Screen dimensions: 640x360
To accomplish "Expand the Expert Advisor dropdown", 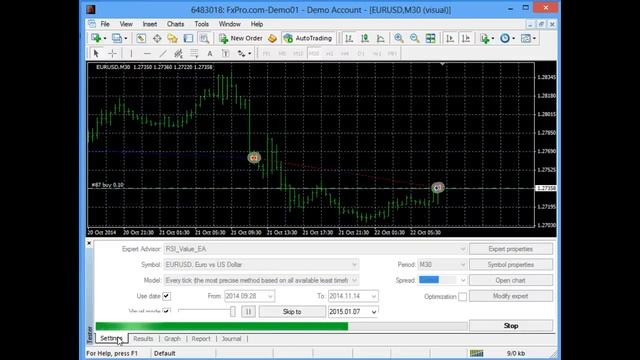I will [462, 249].
